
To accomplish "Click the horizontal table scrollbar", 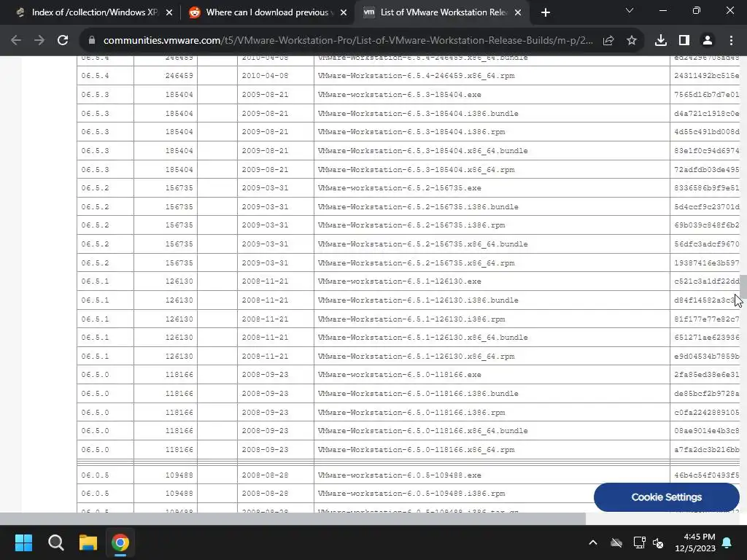I will click(x=293, y=518).
